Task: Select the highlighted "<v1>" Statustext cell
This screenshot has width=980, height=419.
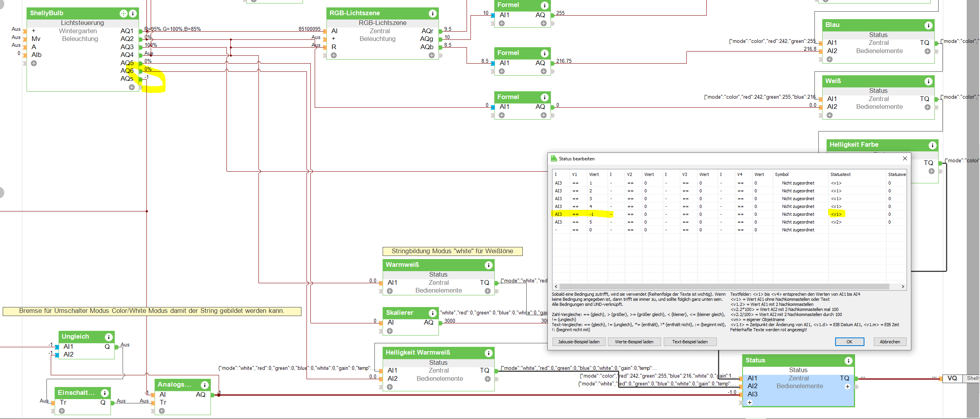Action: (857, 214)
